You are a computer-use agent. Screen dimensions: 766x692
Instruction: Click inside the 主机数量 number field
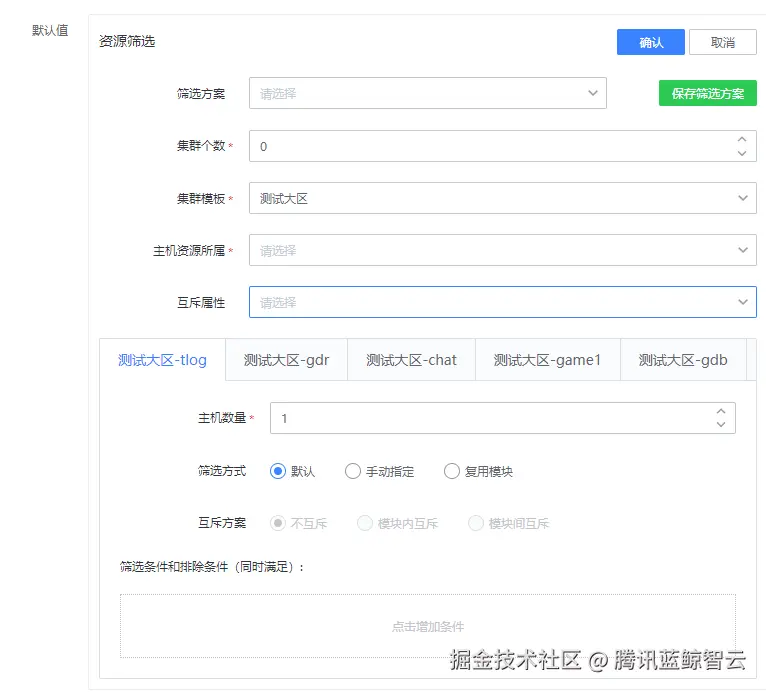(503, 418)
